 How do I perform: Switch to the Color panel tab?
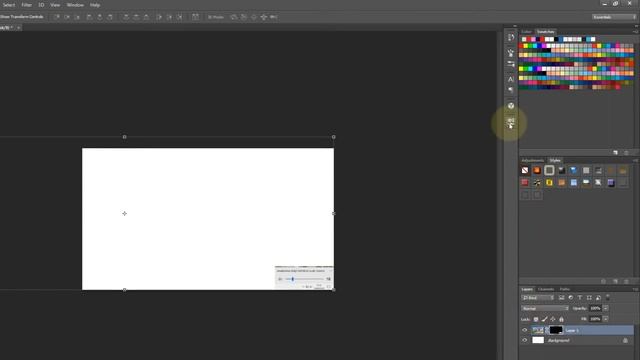point(526,32)
